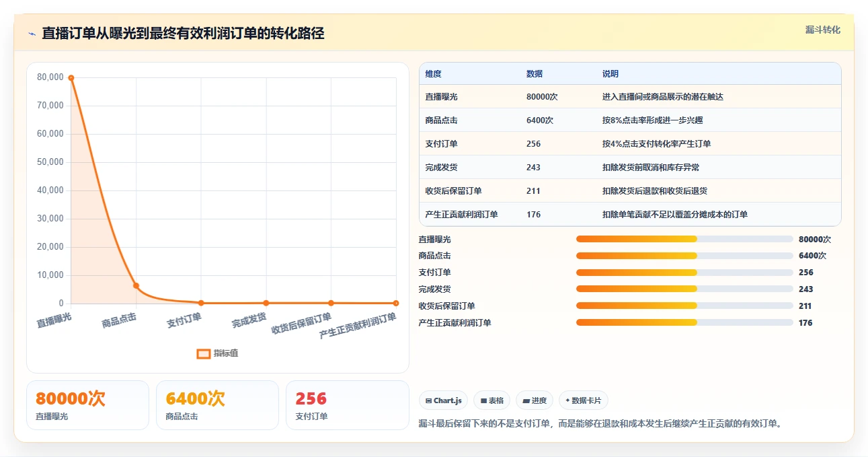Click 进入直播间或商品展示的潜在触达 description
Screen dimensions: 868x457
point(663,97)
